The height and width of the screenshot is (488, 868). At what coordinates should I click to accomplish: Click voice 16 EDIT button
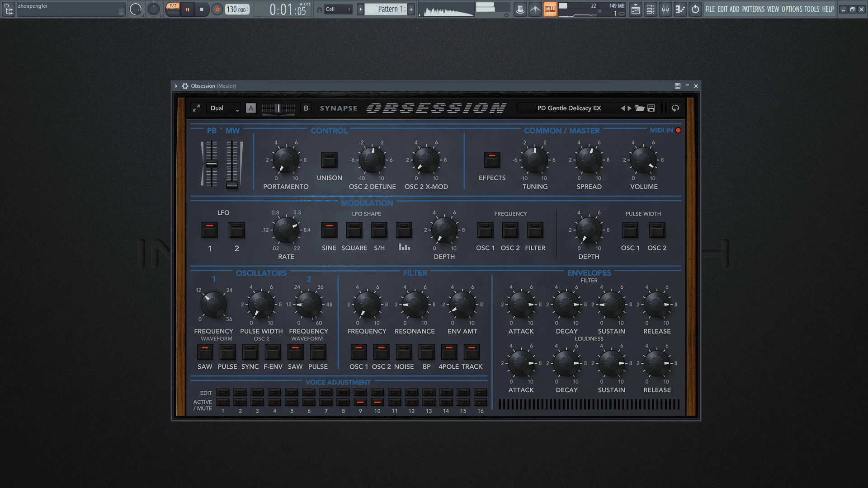[480, 392]
